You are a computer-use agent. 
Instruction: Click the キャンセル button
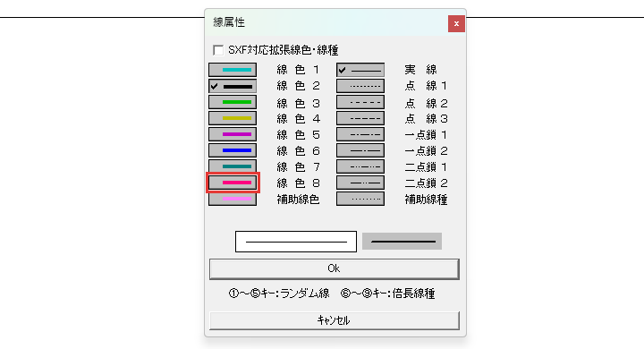pos(334,320)
